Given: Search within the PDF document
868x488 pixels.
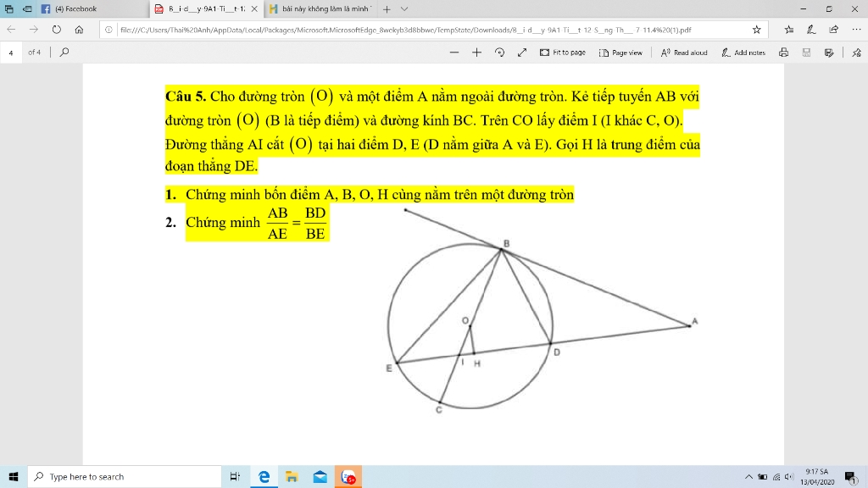Looking at the screenshot, I should [x=64, y=52].
